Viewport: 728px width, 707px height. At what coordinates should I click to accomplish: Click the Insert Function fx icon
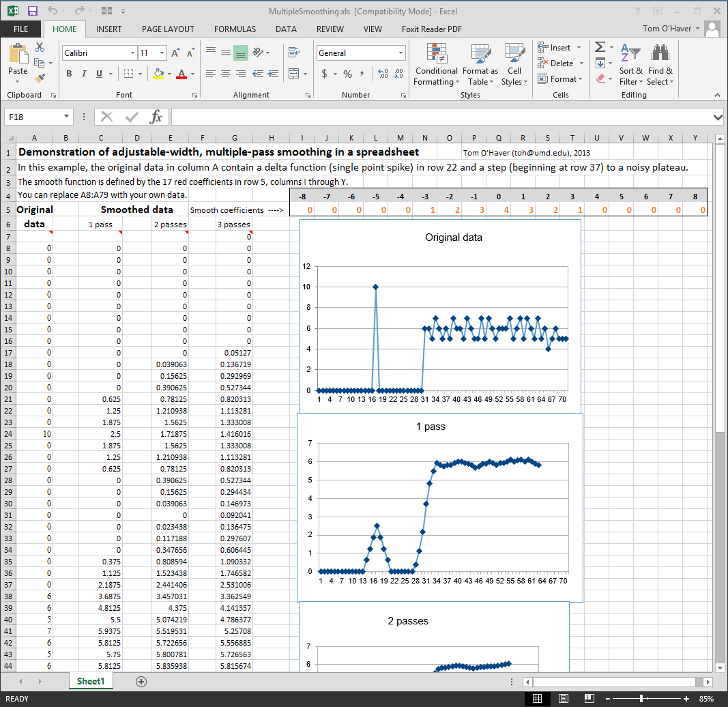click(x=156, y=117)
